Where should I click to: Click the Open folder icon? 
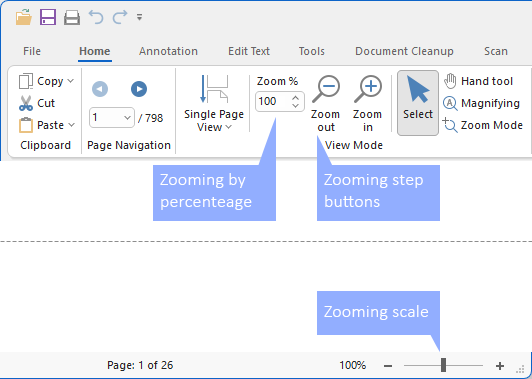click(x=24, y=17)
